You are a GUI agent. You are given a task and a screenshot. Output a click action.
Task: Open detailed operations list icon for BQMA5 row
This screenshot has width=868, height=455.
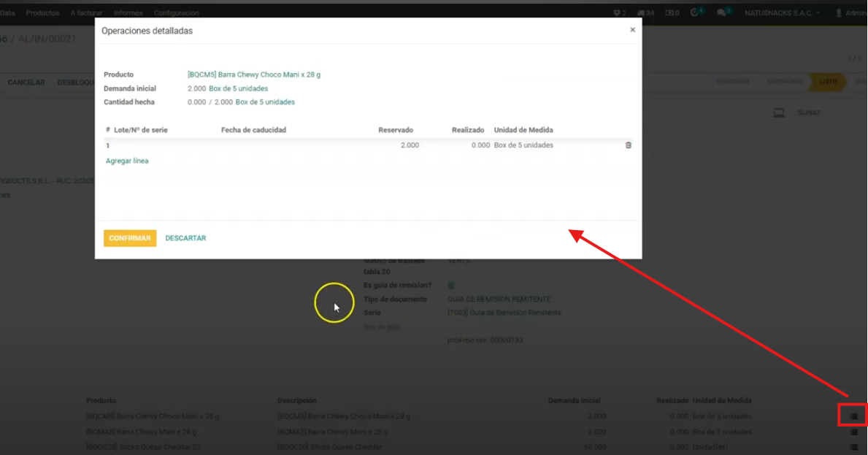[x=853, y=432]
